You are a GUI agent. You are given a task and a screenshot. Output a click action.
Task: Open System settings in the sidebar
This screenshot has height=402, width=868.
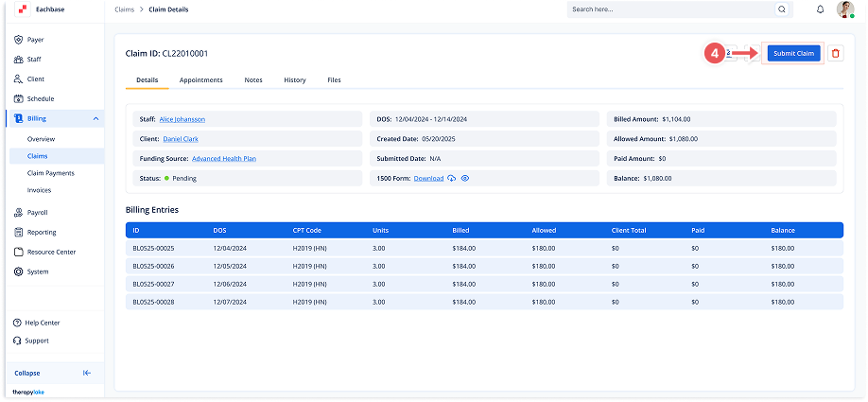pos(38,271)
